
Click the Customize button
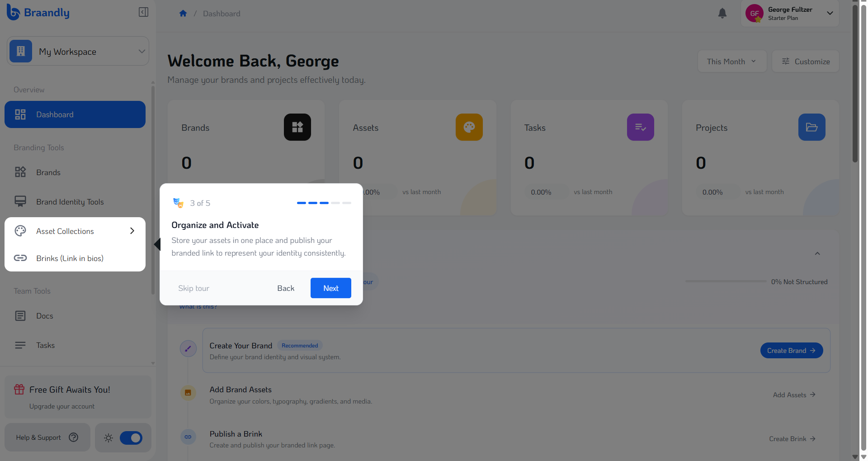point(806,61)
